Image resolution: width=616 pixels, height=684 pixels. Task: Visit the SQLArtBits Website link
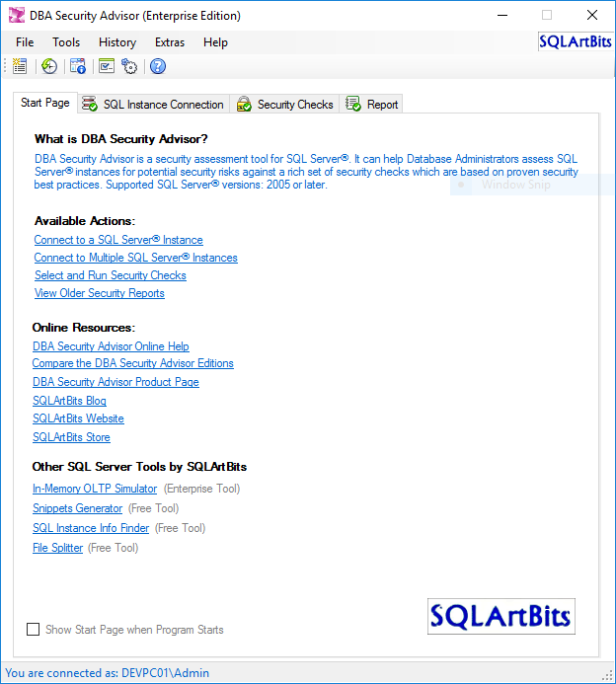click(79, 418)
